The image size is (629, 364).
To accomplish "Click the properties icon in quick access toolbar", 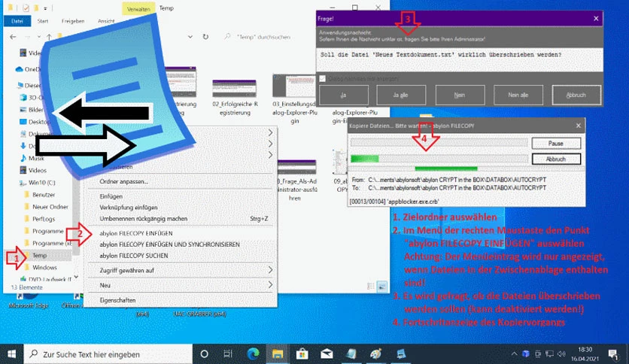I will [x=26, y=8].
